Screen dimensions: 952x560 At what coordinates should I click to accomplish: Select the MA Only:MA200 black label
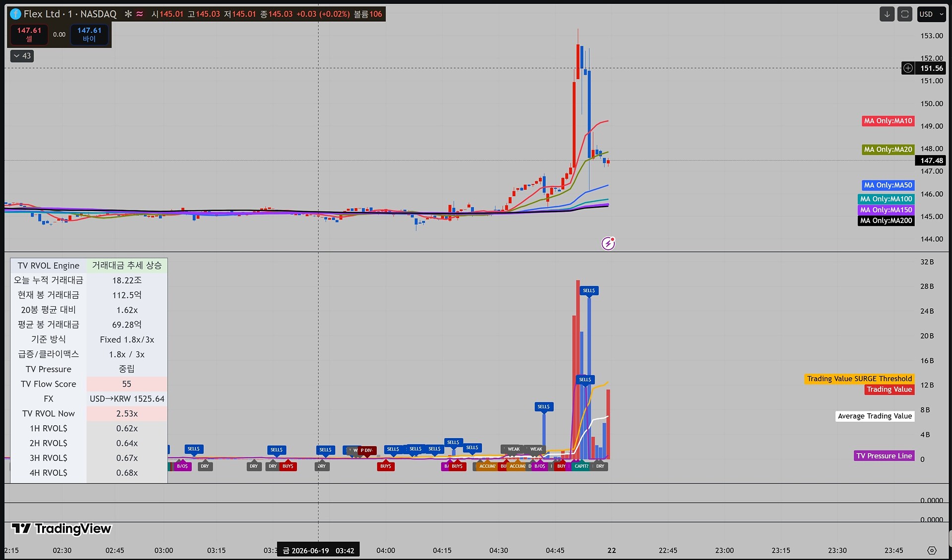(886, 221)
